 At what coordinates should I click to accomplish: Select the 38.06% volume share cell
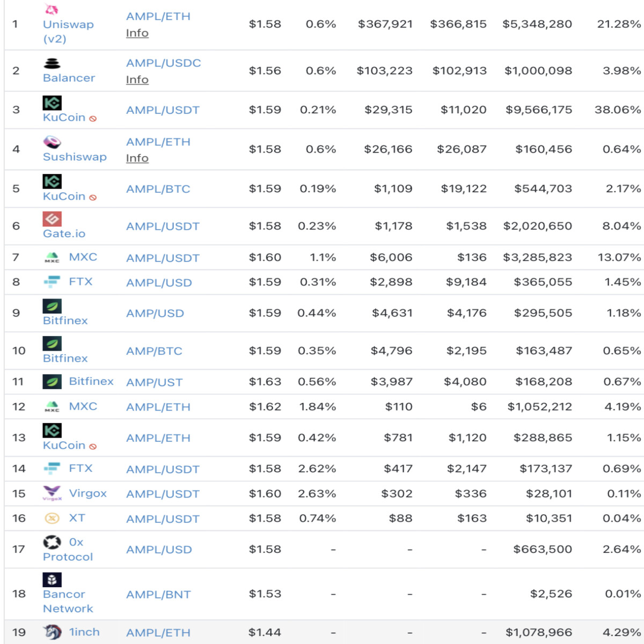[x=618, y=109]
